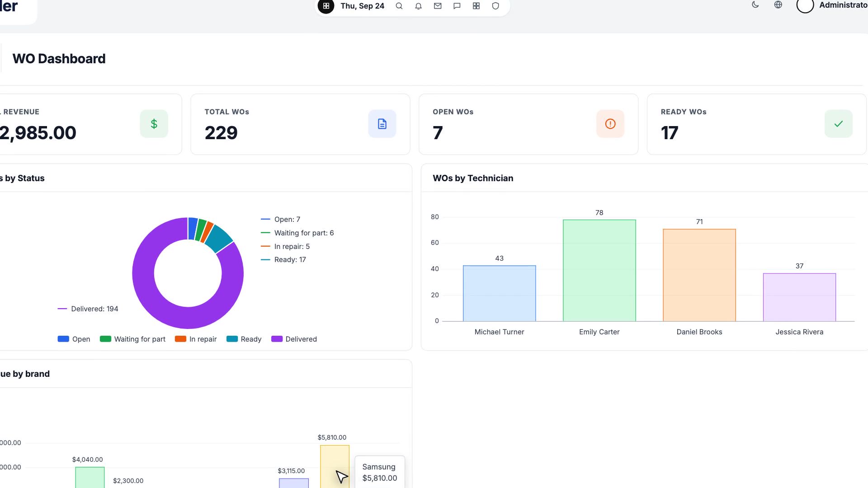Click the Daniel Brooks bar
This screenshot has width=868, height=488.
pos(699,275)
